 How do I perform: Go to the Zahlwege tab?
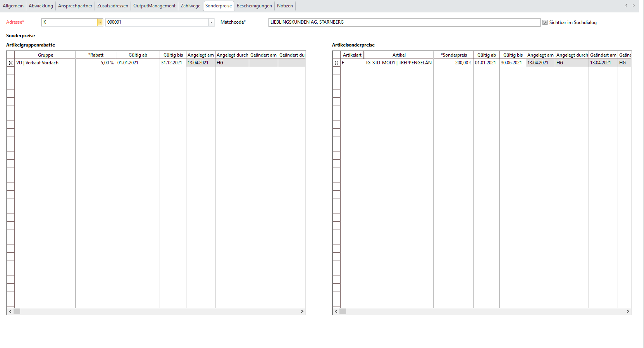tap(190, 6)
